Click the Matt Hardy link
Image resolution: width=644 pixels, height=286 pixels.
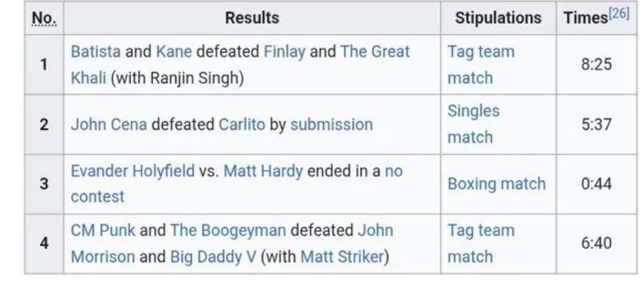[x=263, y=171]
